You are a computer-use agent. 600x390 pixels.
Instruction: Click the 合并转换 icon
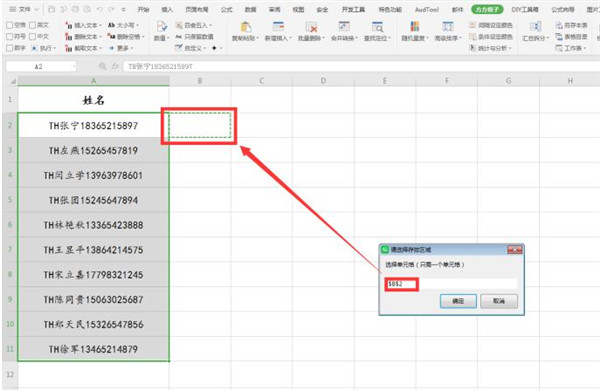point(344,27)
